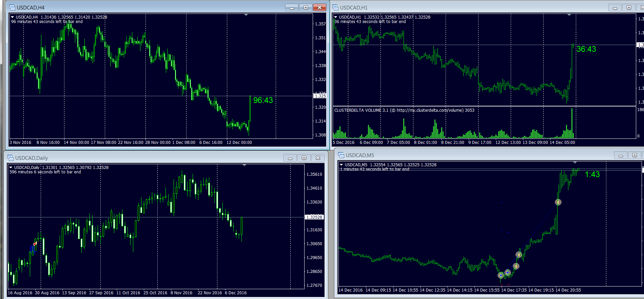Click the '16 Aug 2016' date on Daily axis

pos(20,293)
